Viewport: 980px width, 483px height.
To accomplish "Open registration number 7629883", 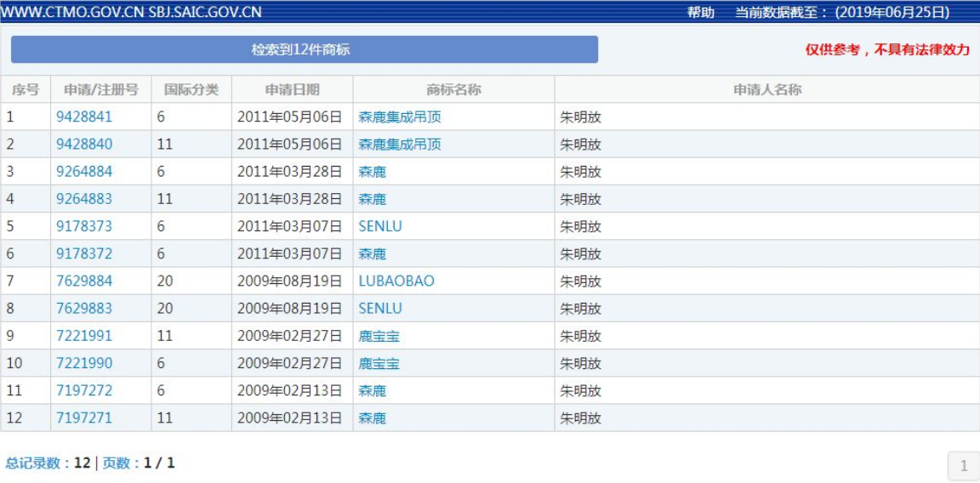I will point(84,309).
